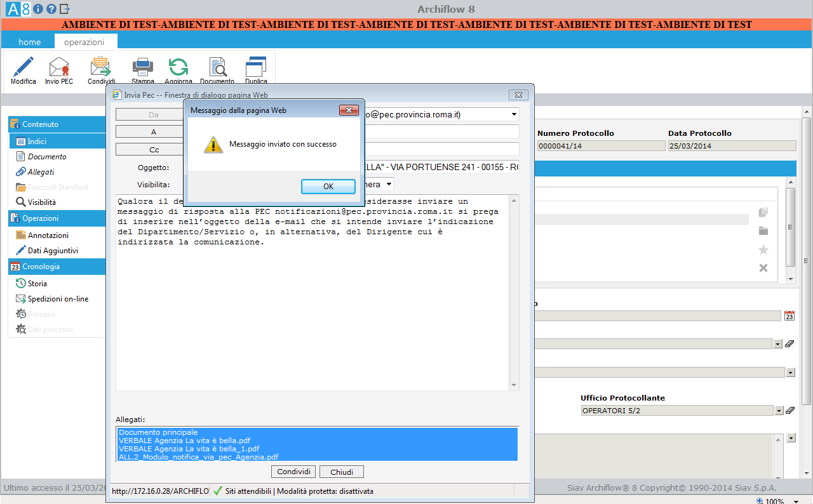Switch to the home tab

click(29, 42)
